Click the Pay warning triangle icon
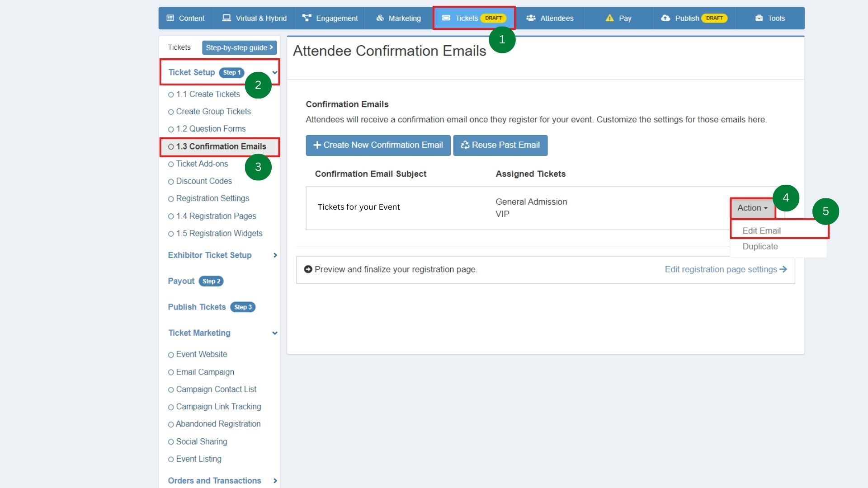The height and width of the screenshot is (488, 868). [x=609, y=18]
